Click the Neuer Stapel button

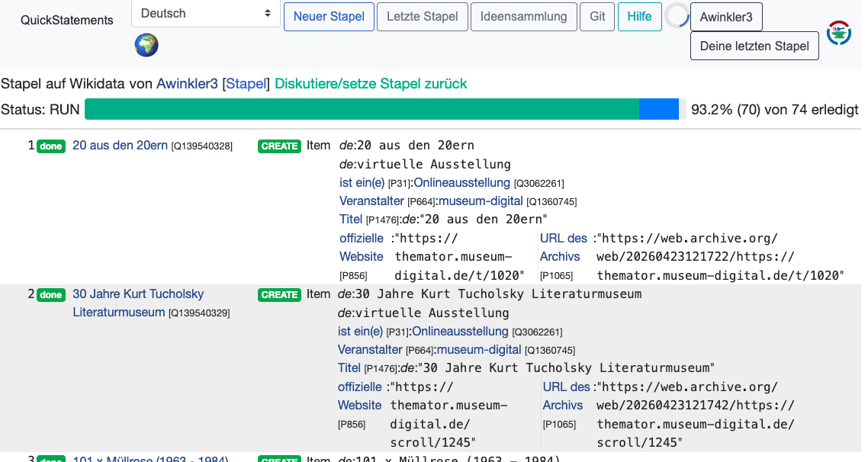(x=329, y=17)
